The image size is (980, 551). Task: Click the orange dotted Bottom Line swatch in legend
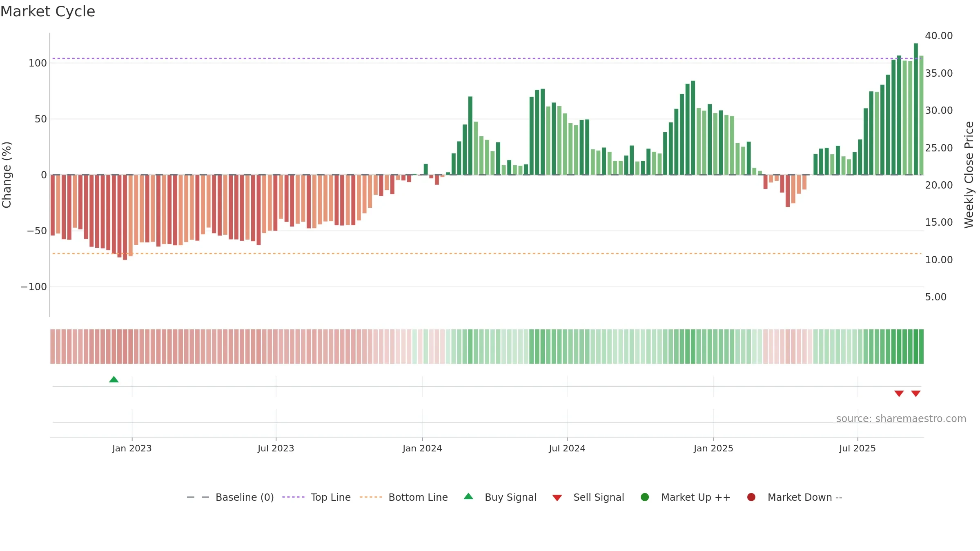(371, 497)
